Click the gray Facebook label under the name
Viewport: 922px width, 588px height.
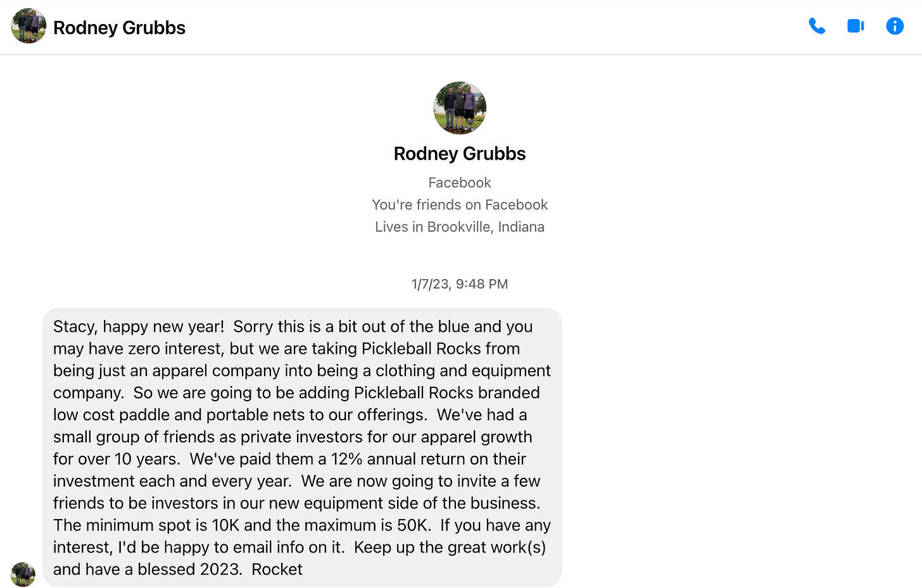pyautogui.click(x=460, y=183)
